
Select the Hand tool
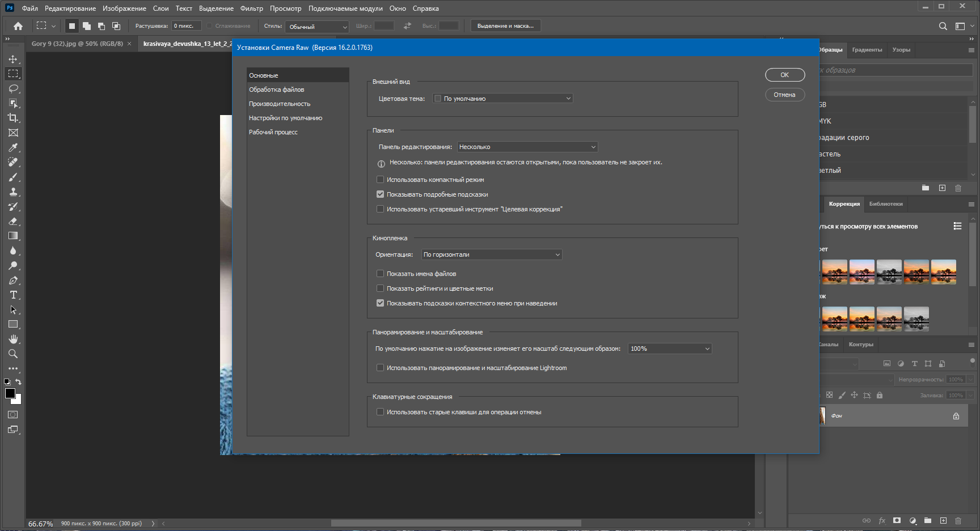13,339
